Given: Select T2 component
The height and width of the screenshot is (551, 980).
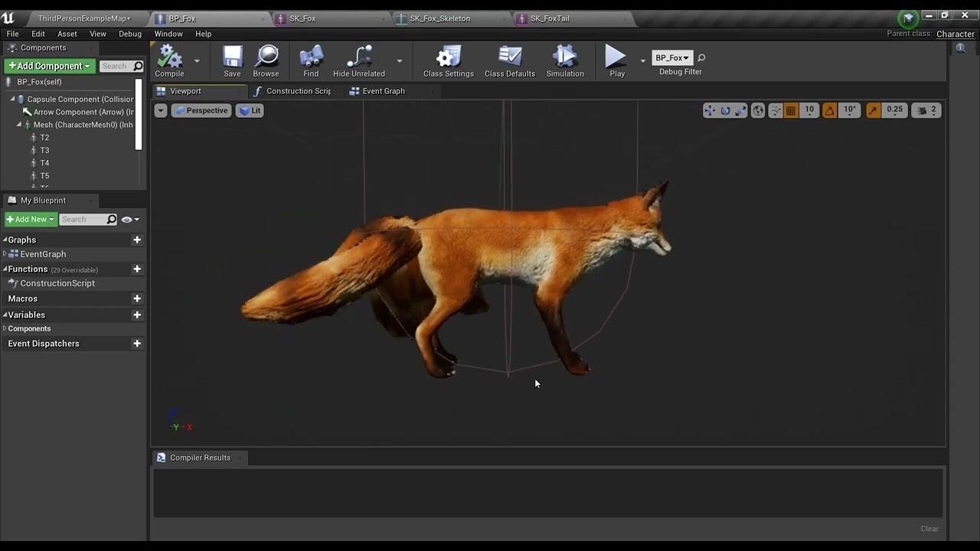Looking at the screenshot, I should 44,138.
